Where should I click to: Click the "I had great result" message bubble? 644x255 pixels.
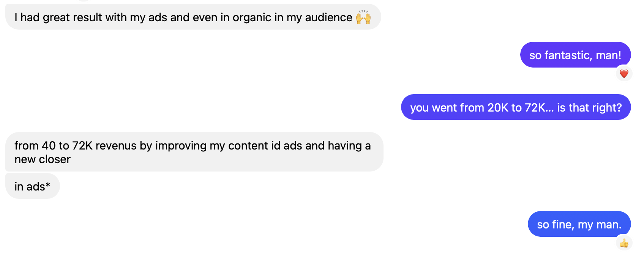pos(193,17)
